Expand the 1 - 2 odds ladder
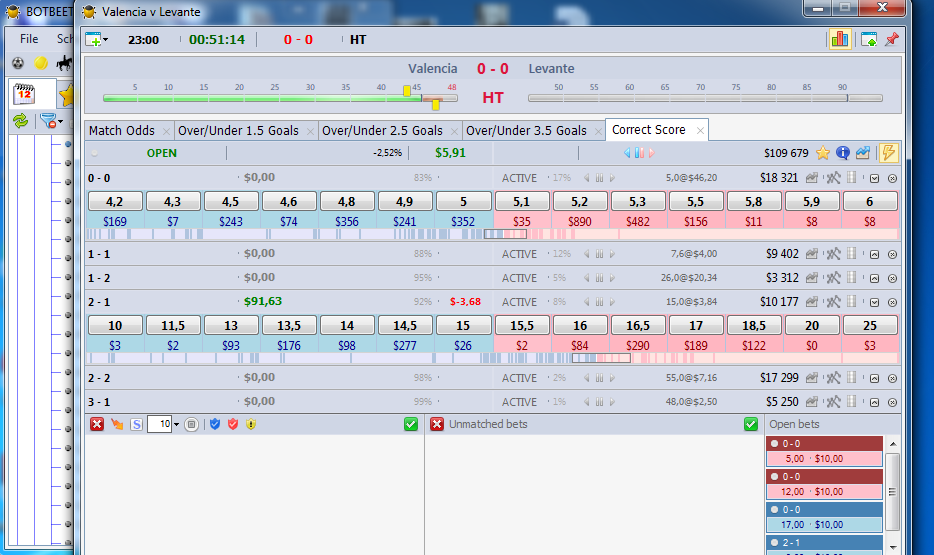Screen dimensions: 934x555 coord(874,278)
